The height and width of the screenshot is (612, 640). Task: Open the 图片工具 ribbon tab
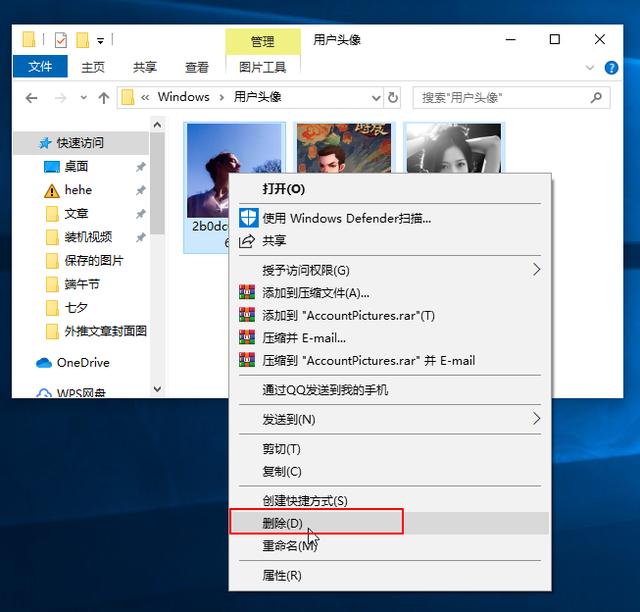(262, 67)
